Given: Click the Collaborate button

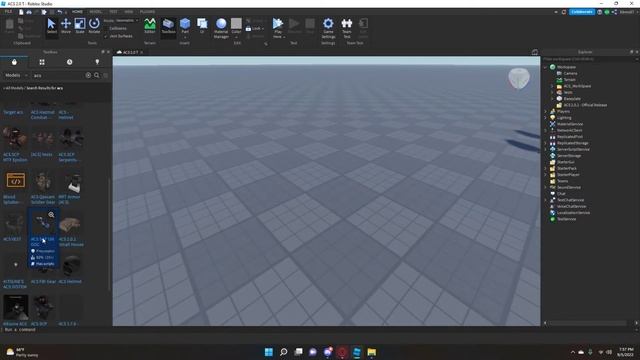Looking at the screenshot, I should (x=582, y=12).
